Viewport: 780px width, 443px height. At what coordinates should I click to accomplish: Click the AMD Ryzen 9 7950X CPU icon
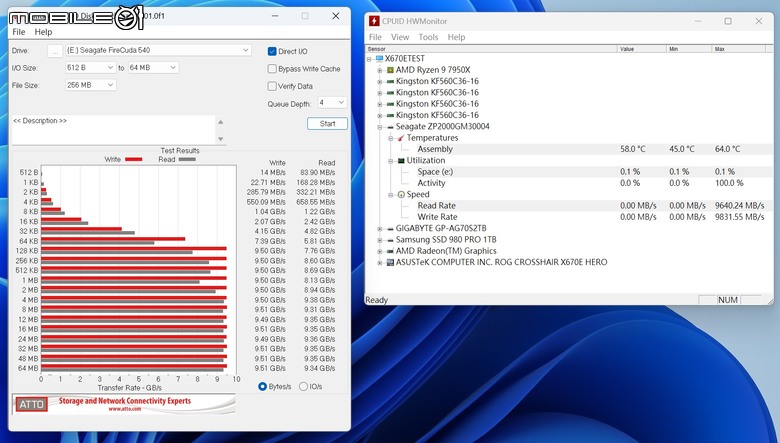click(x=390, y=70)
